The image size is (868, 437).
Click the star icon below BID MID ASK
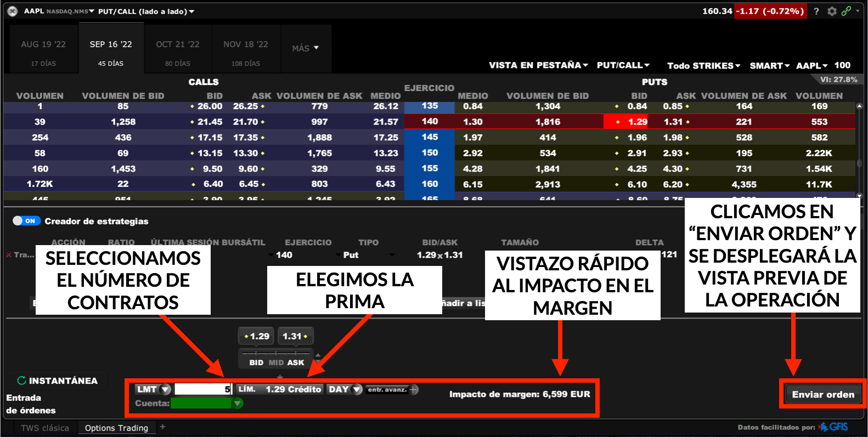pos(280,377)
